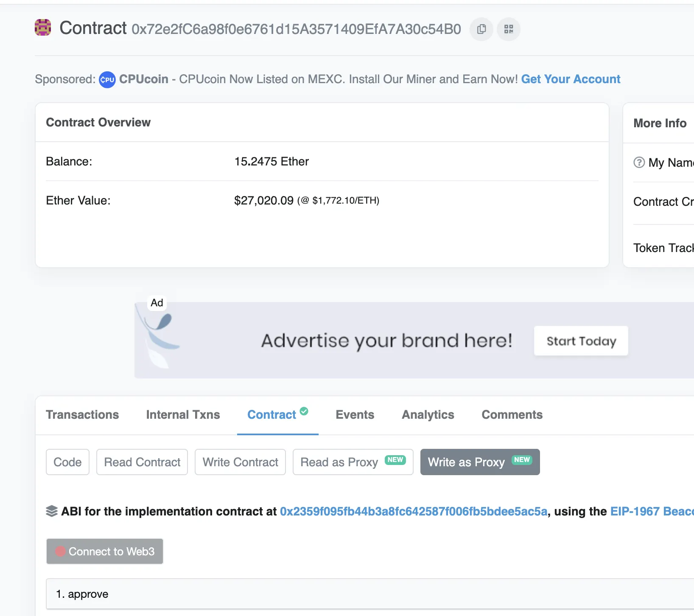Open the implementation contract address link

tap(413, 511)
